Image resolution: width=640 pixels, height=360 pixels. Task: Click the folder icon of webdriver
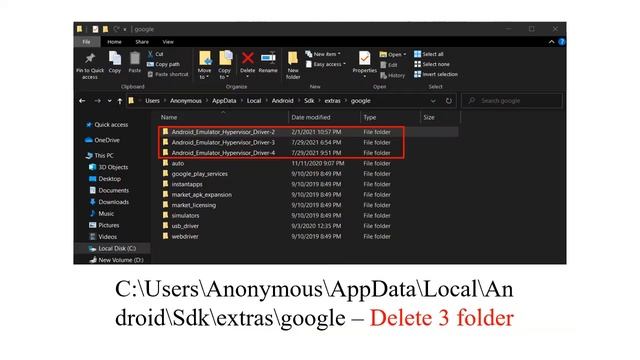(165, 236)
